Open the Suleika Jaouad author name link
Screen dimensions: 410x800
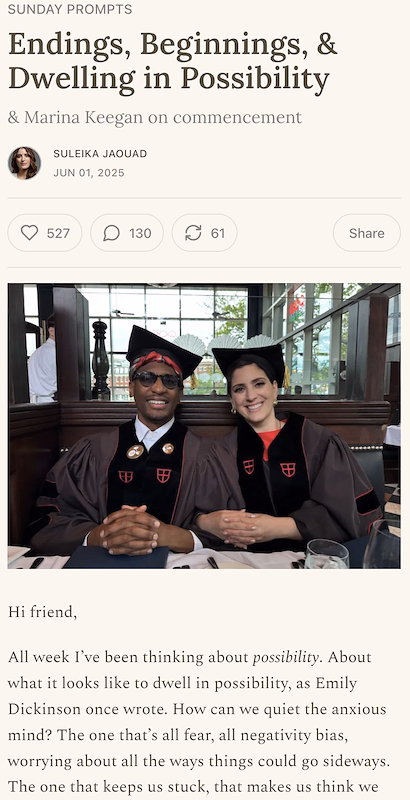coord(100,154)
